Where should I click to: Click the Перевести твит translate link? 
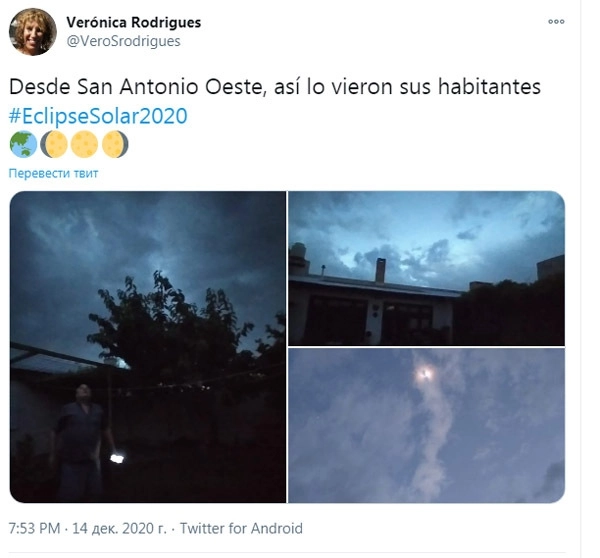[54, 173]
